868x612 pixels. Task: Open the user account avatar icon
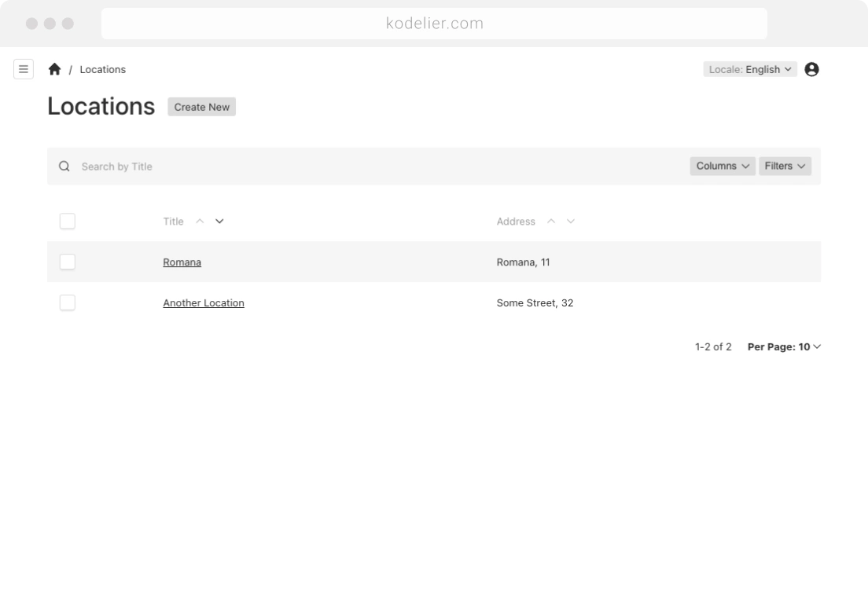[x=812, y=69]
